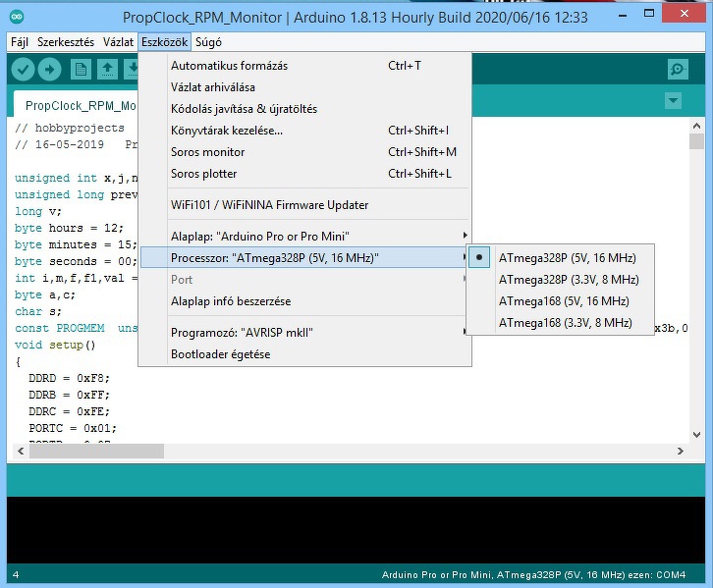Click comment line '// hobbyprojects'
The height and width of the screenshot is (588, 713).
(69, 129)
